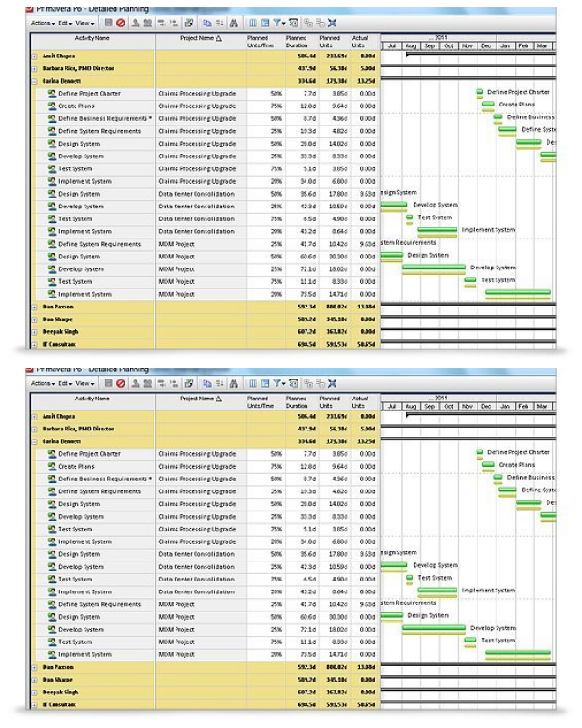Click MDM Develop System Gantt bar, top window
This screenshot has width=582, height=728.
tap(434, 267)
